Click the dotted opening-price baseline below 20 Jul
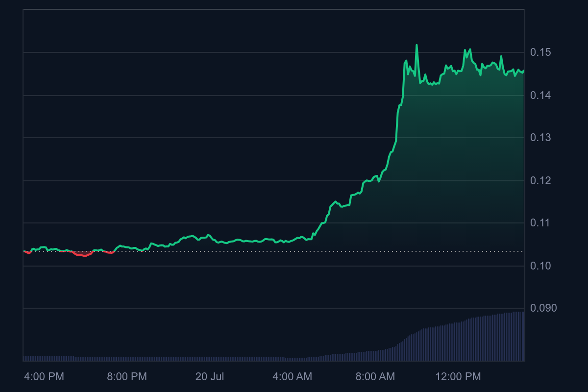This screenshot has width=588, height=392. point(210,251)
